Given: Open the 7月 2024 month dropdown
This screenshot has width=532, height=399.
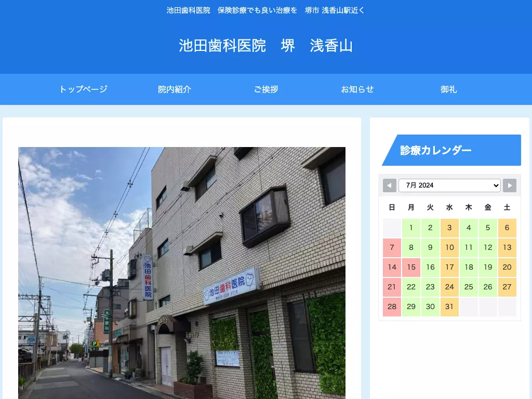Looking at the screenshot, I should pos(449,185).
